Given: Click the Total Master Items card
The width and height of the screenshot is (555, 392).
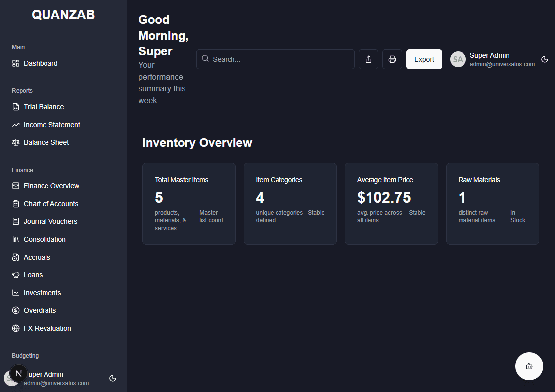Looking at the screenshot, I should [189, 204].
